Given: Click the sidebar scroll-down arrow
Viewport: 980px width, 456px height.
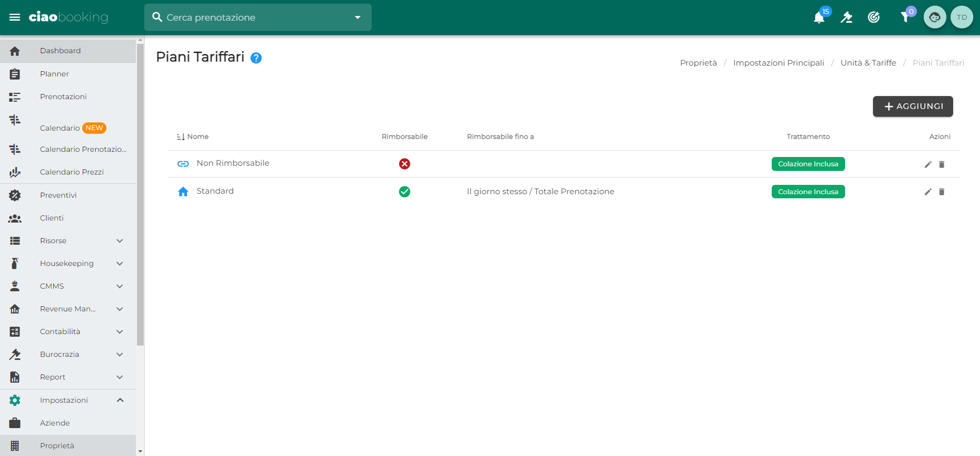Looking at the screenshot, I should tap(140, 451).
